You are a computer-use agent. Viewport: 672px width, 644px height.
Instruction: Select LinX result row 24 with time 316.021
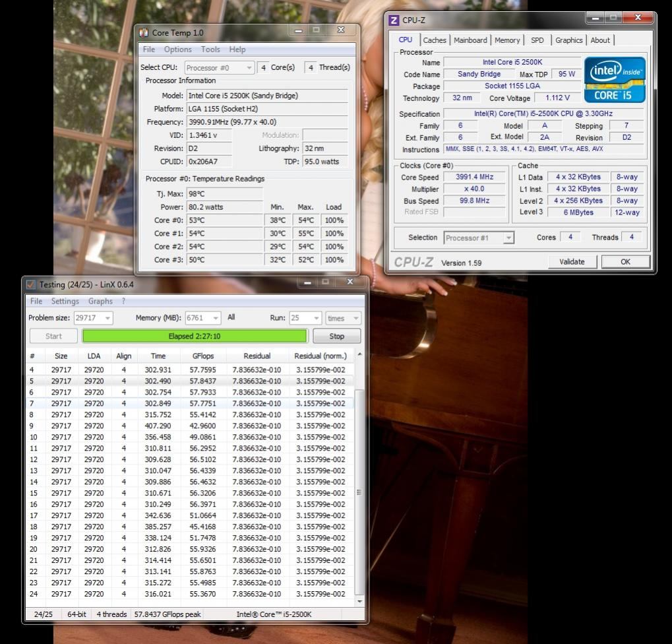[x=190, y=594]
